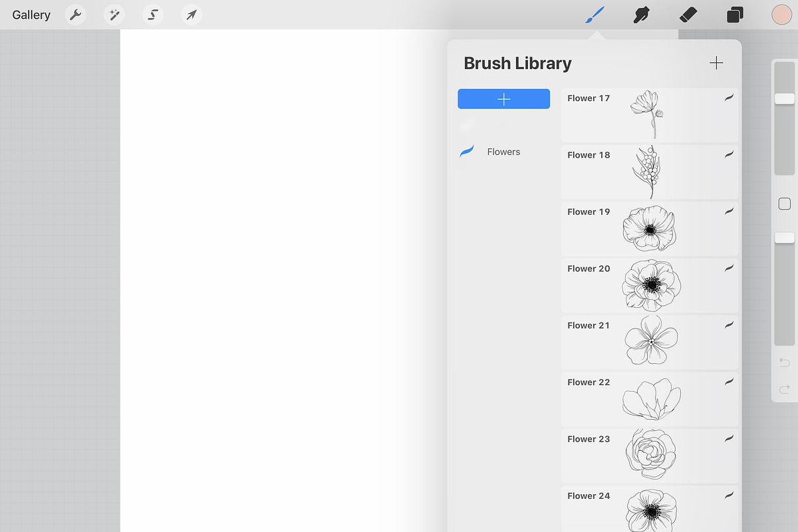The image size is (798, 532).
Task: Click the Flower 17 stem flower preview
Action: tap(646, 114)
